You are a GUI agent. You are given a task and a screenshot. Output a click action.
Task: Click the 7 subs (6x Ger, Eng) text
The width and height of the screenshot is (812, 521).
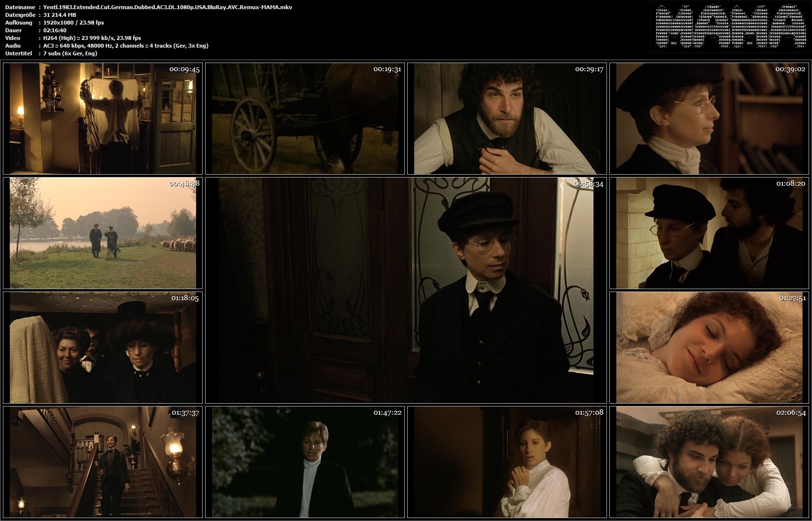point(70,53)
